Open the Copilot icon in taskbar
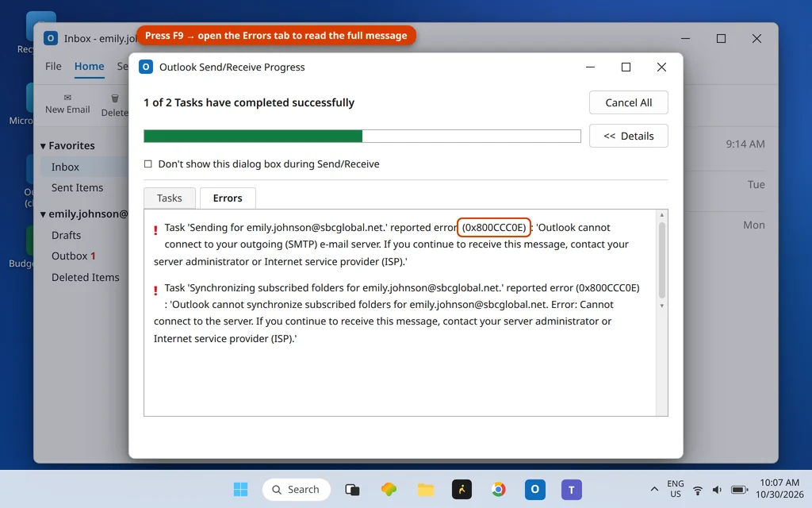 coord(389,489)
